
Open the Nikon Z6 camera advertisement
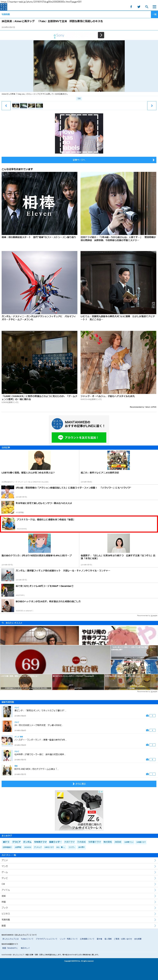pos(79,810)
